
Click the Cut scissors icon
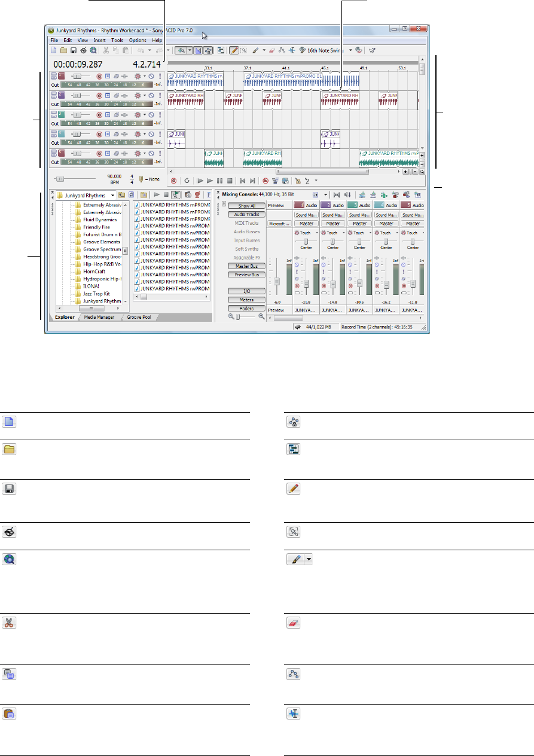click(x=106, y=51)
